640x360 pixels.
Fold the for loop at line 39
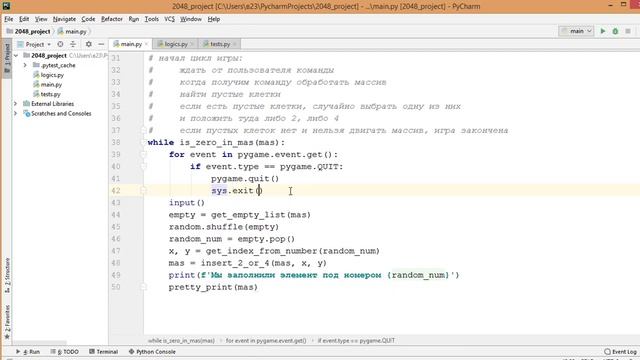[143, 155]
